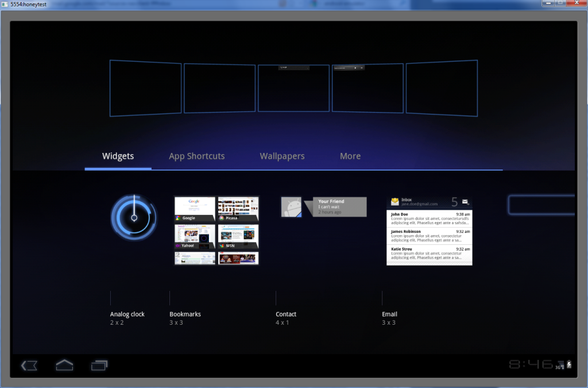Click the Email 3x3 label
588x388 pixels.
[x=389, y=318]
